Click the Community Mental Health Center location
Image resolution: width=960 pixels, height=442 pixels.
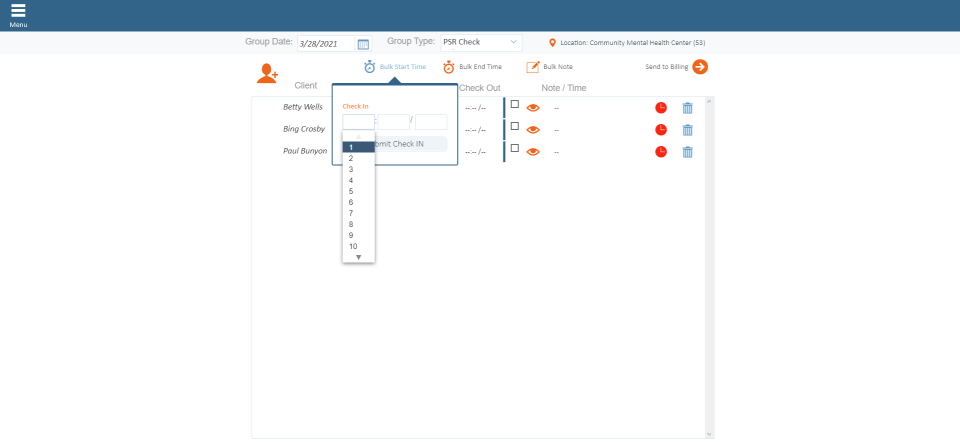632,43
